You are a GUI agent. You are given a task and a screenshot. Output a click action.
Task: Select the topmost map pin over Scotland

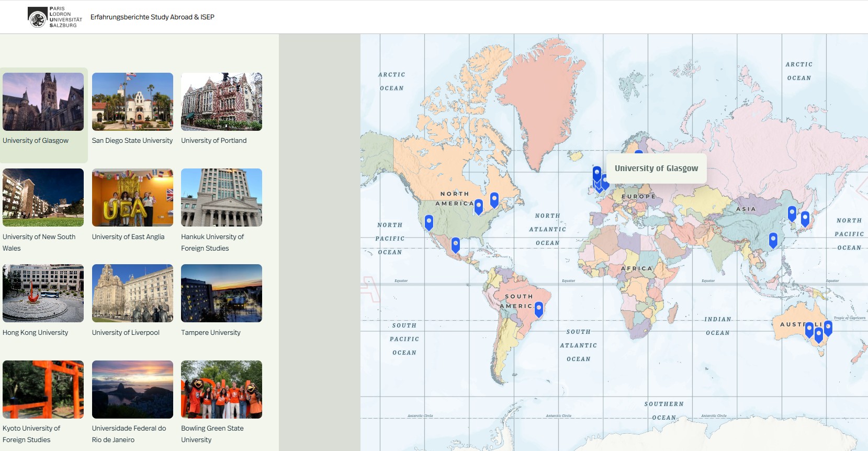click(597, 174)
